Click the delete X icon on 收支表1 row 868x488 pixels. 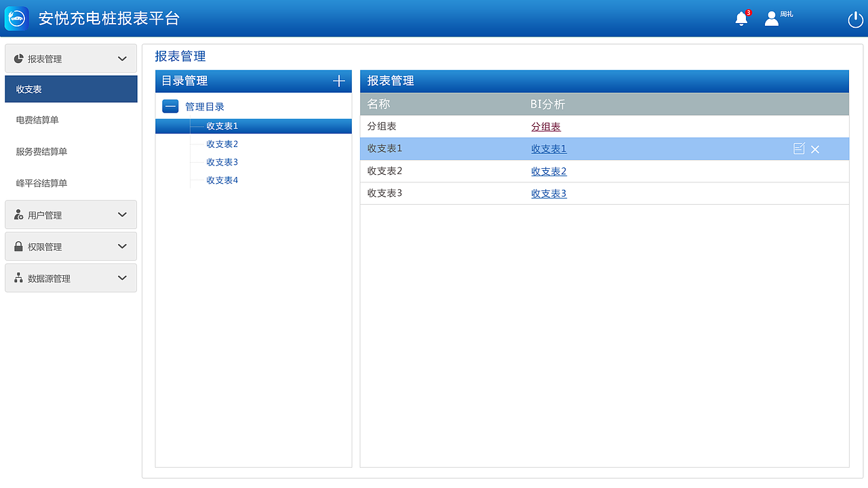click(x=815, y=149)
